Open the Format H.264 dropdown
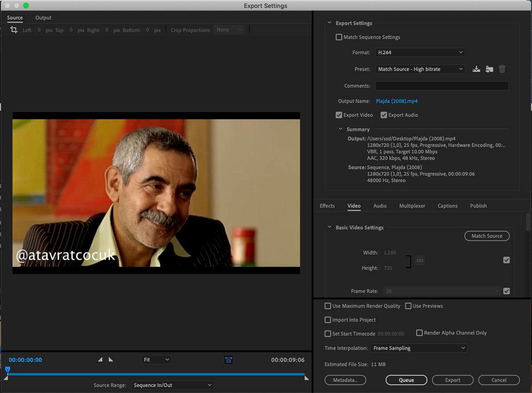Image resolution: width=532 pixels, height=393 pixels. pos(419,52)
